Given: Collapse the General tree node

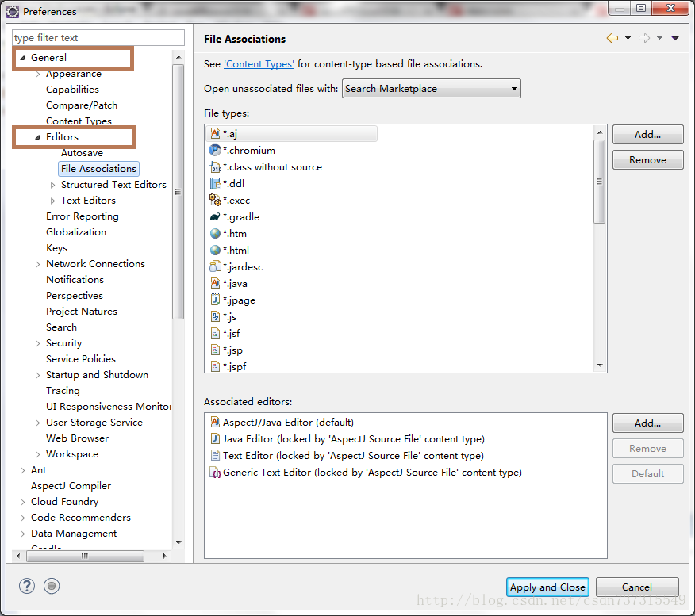Looking at the screenshot, I should (x=22, y=58).
